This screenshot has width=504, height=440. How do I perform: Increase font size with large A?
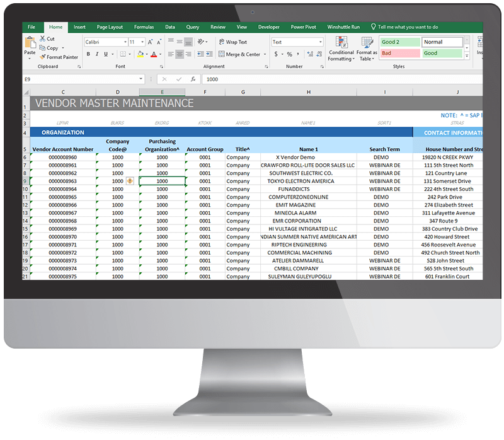(x=151, y=42)
